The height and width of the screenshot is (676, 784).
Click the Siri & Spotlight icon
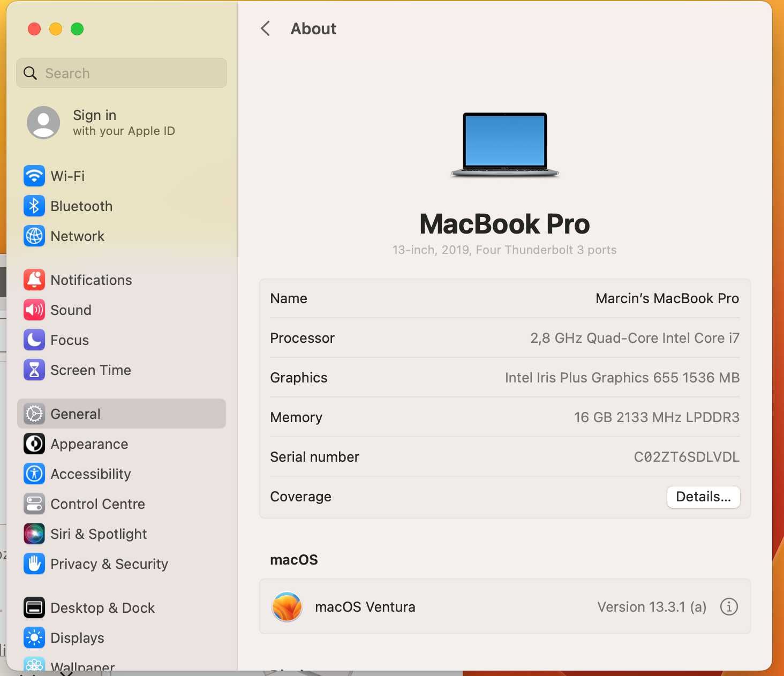[x=34, y=534]
